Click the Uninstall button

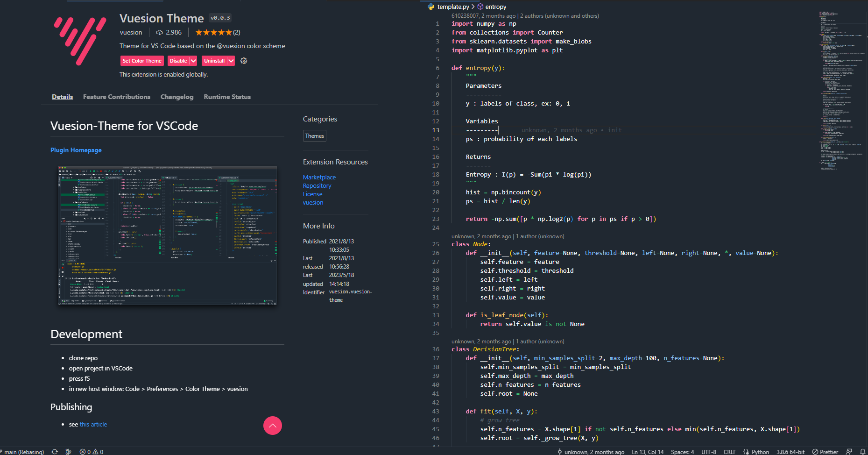[214, 61]
